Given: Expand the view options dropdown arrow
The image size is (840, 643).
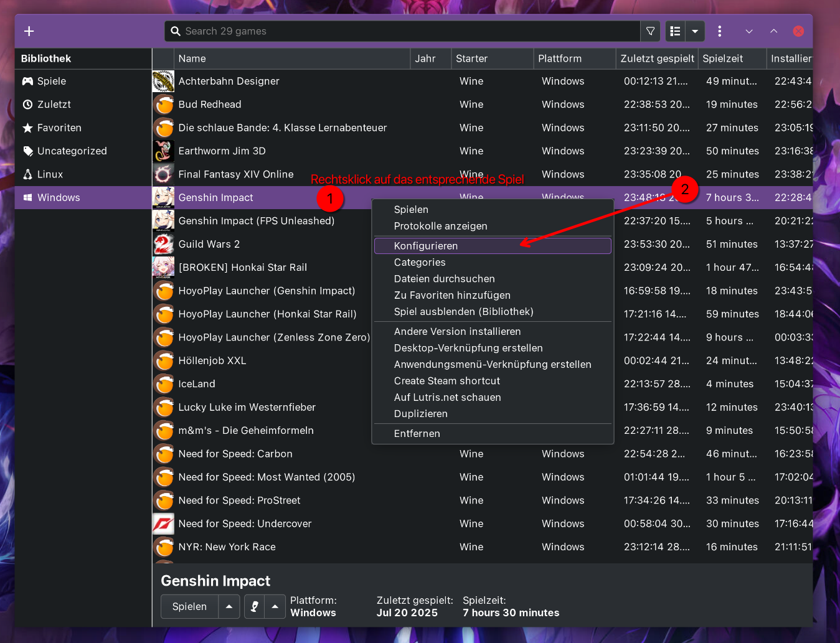Looking at the screenshot, I should [x=695, y=31].
